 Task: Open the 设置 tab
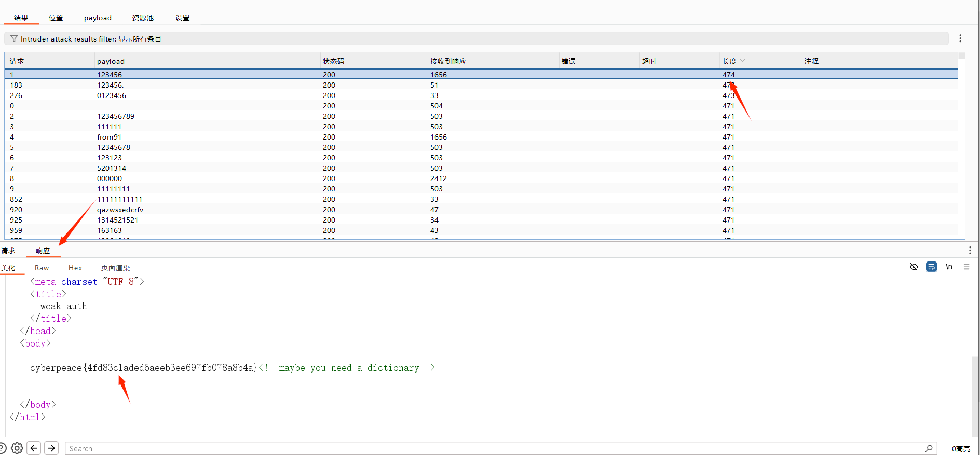pyautogui.click(x=182, y=18)
